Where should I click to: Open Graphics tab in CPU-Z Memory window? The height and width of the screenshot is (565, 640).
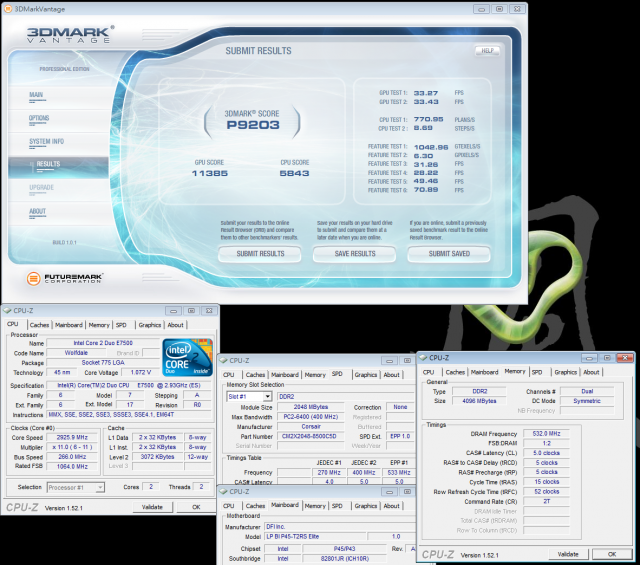pos(566,372)
